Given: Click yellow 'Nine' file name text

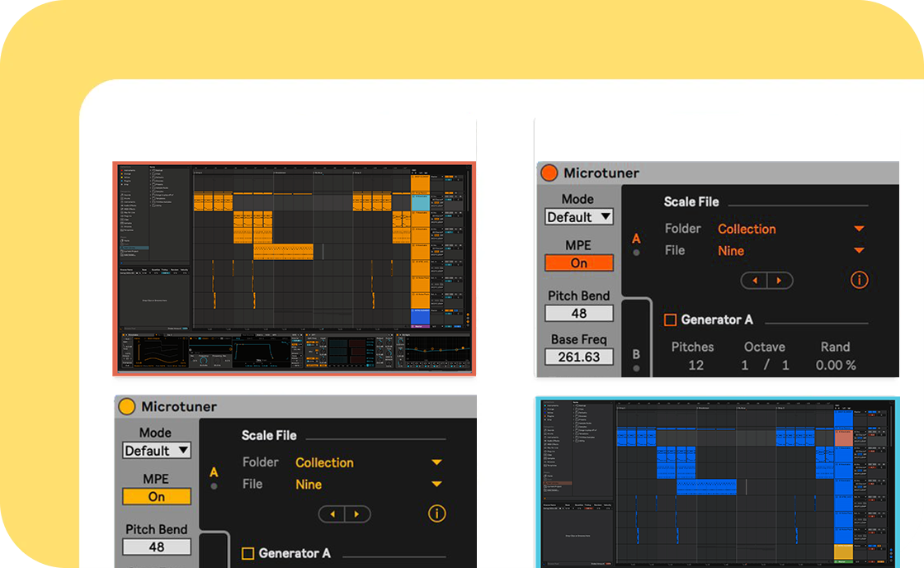Looking at the screenshot, I should coord(309,485).
